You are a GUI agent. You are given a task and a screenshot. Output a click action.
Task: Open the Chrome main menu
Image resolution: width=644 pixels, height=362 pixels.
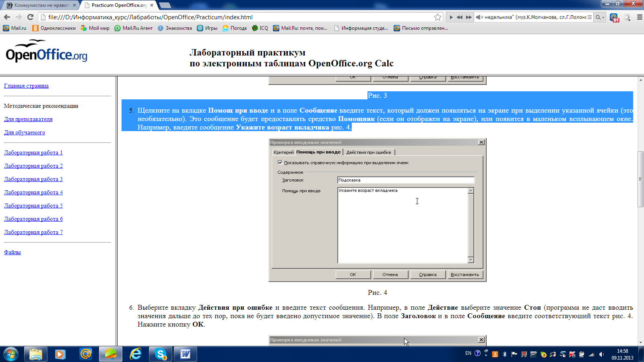pyautogui.click(x=639, y=17)
